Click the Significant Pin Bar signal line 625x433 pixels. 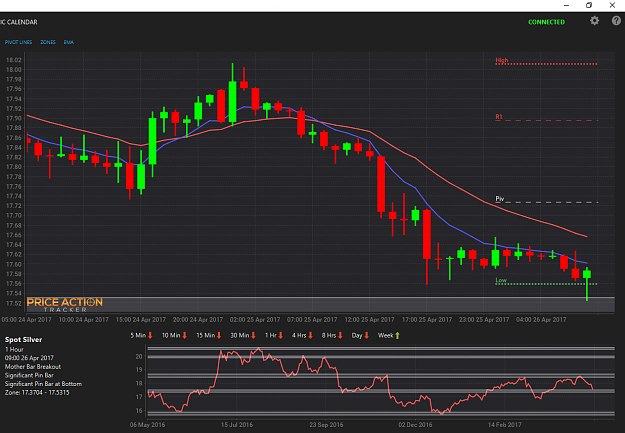pyautogui.click(x=29, y=375)
